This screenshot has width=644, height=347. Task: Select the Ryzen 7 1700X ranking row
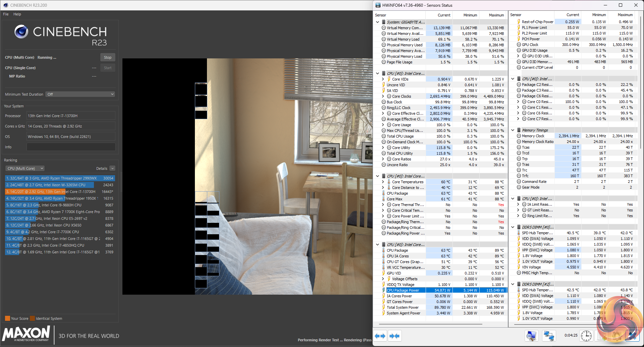click(x=60, y=212)
